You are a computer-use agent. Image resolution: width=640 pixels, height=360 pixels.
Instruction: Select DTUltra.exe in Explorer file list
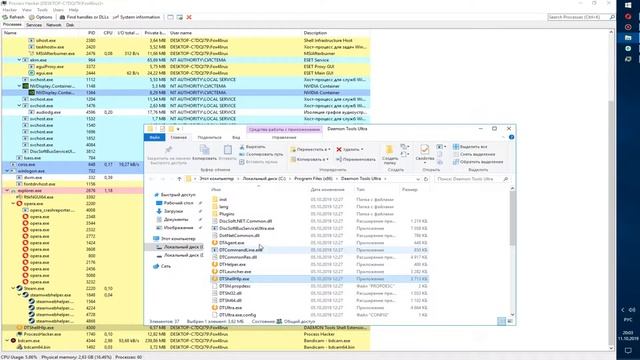tap(230, 307)
